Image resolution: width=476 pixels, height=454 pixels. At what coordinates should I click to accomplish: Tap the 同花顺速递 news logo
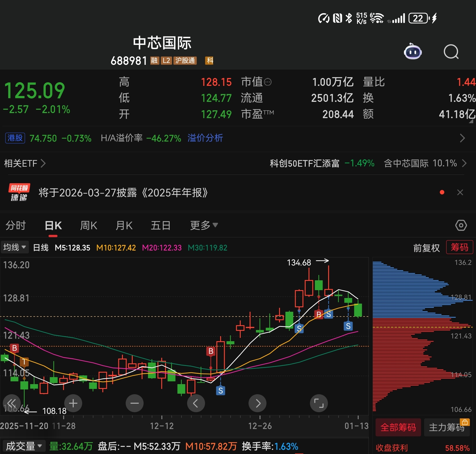pyautogui.click(x=19, y=192)
